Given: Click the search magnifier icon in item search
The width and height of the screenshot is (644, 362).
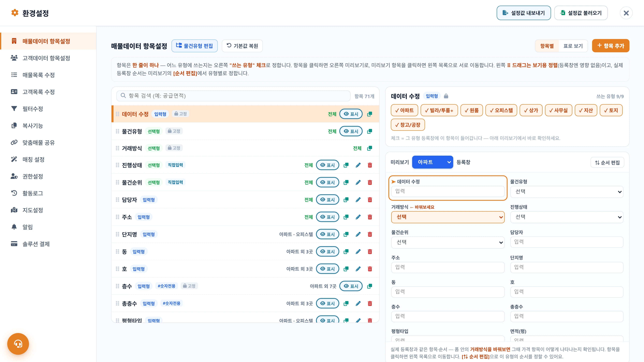Looking at the screenshot, I should (x=123, y=95).
